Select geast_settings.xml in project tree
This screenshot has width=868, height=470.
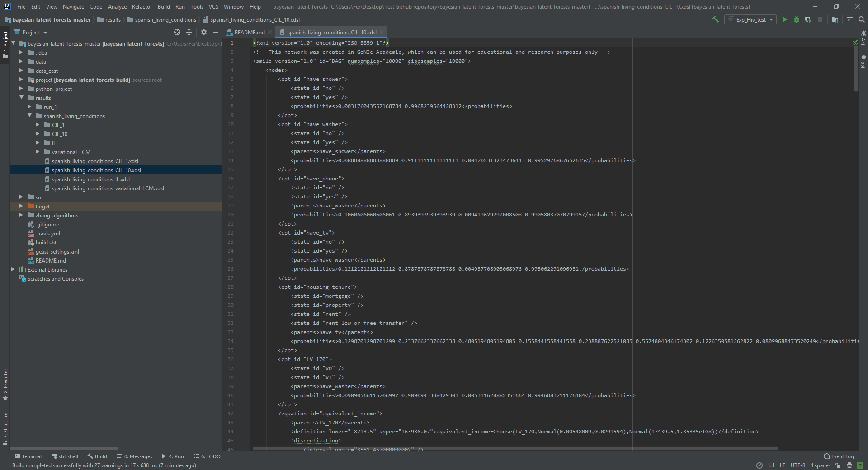click(x=57, y=252)
